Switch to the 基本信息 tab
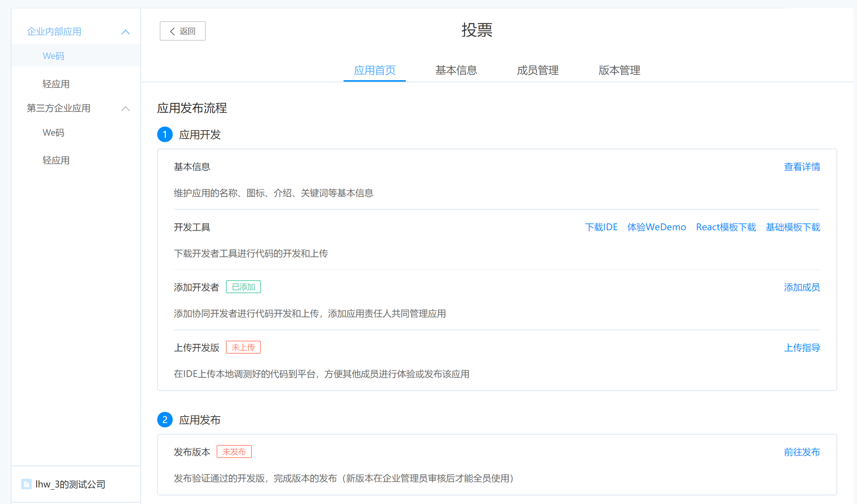Image resolution: width=857 pixels, height=504 pixels. [x=456, y=71]
